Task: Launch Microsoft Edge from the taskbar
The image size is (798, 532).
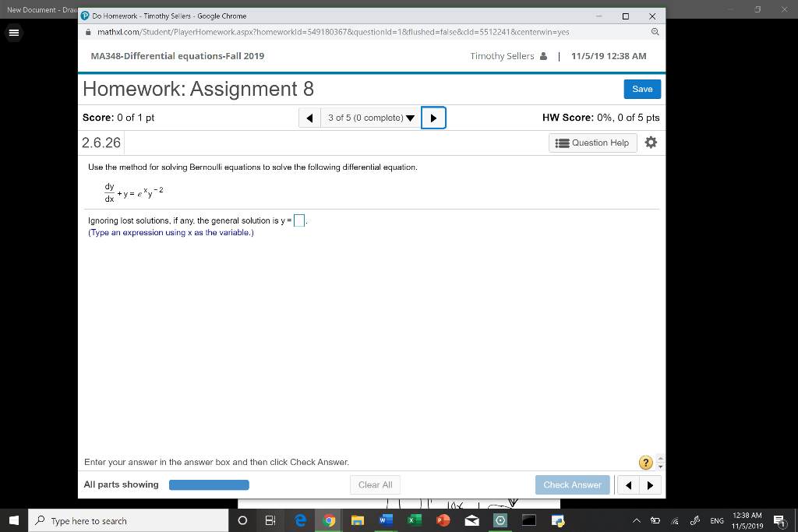Action: tap(300, 520)
